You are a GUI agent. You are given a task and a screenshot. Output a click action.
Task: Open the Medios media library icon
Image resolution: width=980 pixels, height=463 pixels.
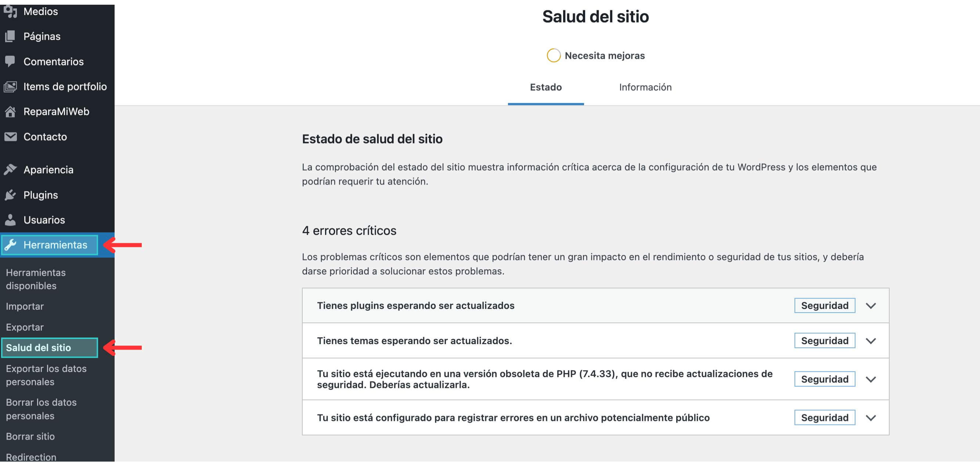point(11,11)
